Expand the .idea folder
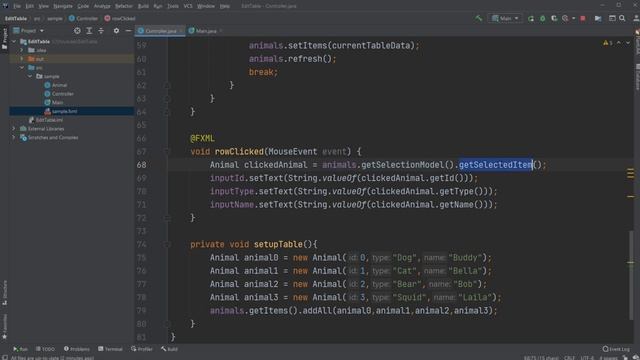640x360 pixels. [x=22, y=50]
